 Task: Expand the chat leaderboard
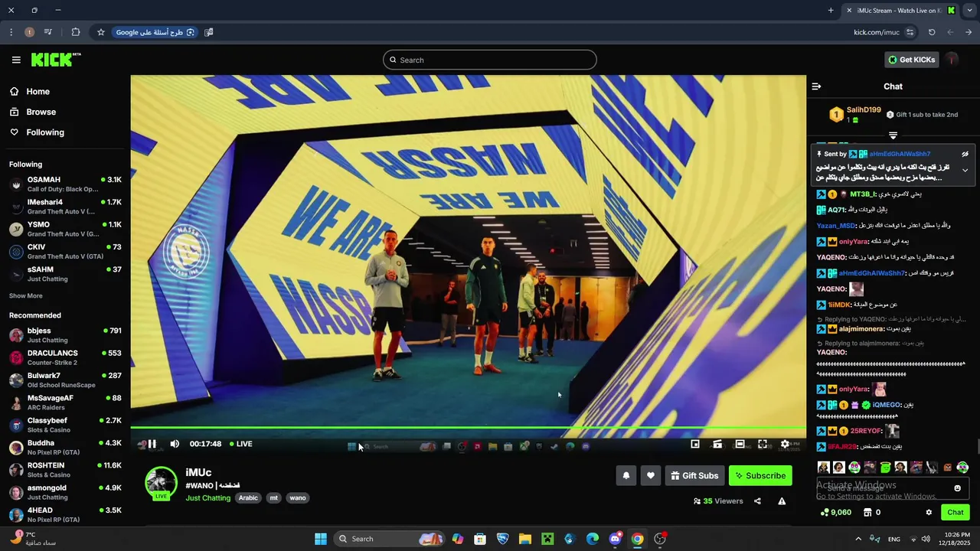(x=893, y=135)
